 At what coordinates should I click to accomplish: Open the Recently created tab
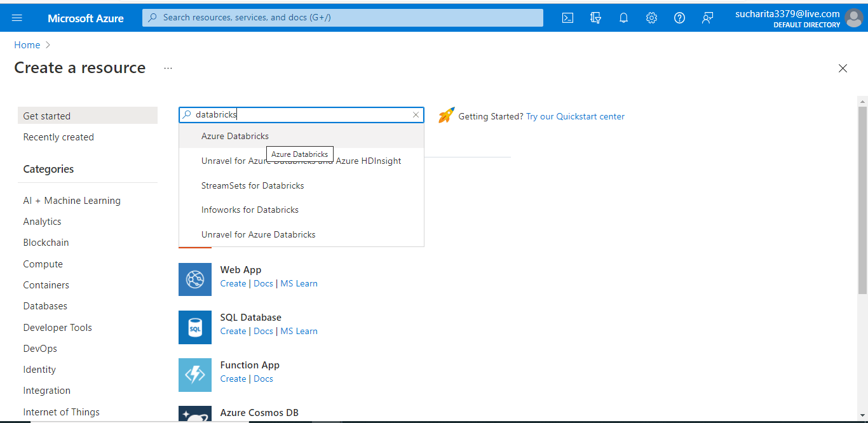58,137
